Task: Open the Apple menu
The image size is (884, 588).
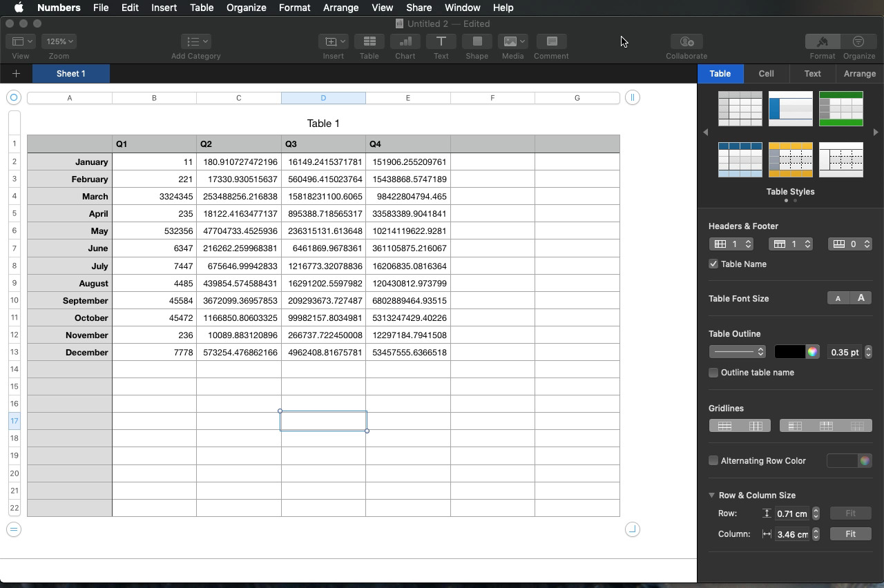Action: pos(19,8)
